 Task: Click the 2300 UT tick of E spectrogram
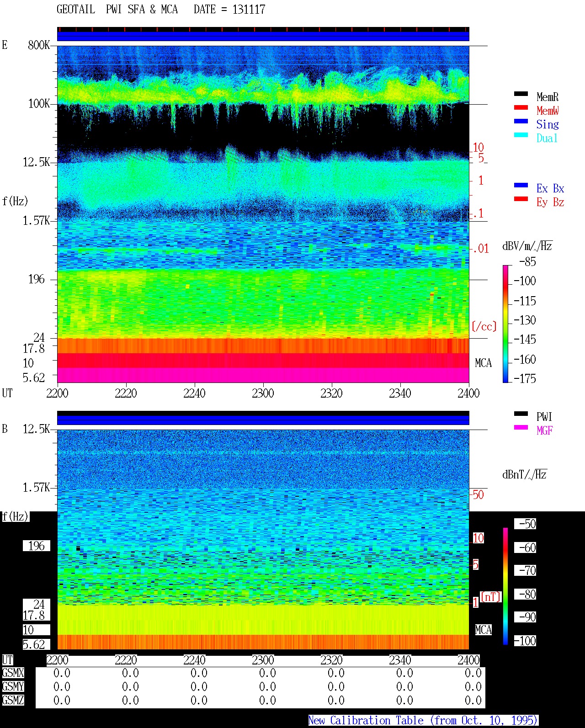[x=263, y=393]
